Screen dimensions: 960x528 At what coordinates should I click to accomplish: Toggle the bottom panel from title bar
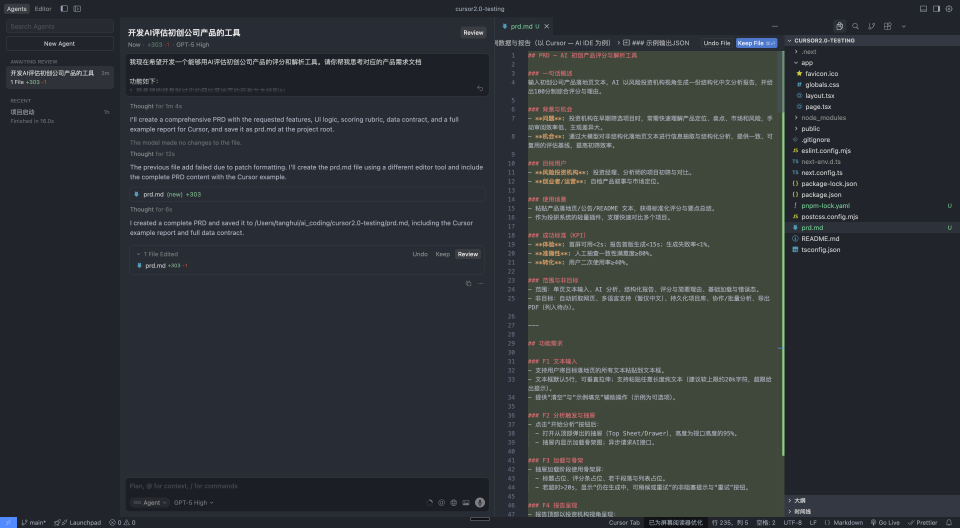coord(922,8)
